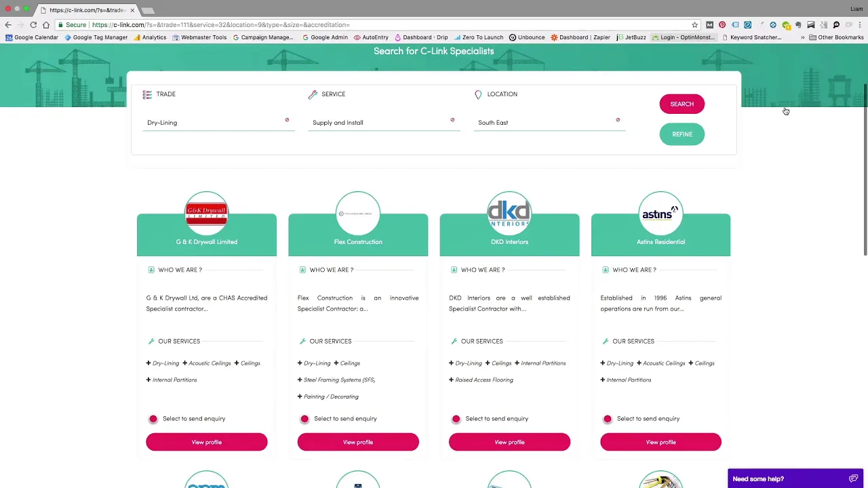868x488 pixels.
Task: Close the c-link.com browser tab
Action: click(x=132, y=10)
